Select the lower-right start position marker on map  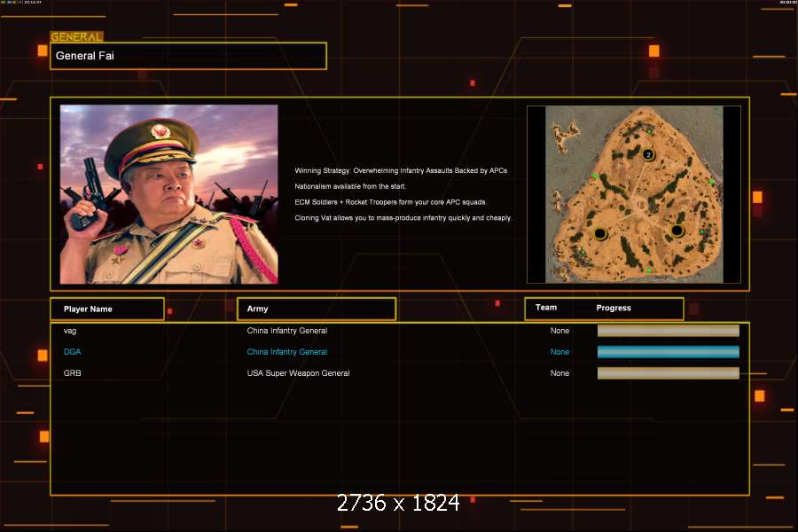677,231
